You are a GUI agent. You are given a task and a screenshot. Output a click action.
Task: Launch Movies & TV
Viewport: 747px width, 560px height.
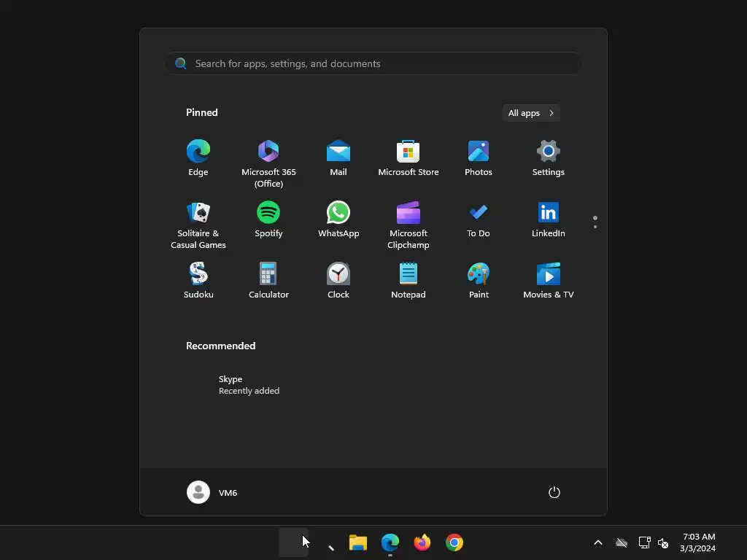[549, 281]
